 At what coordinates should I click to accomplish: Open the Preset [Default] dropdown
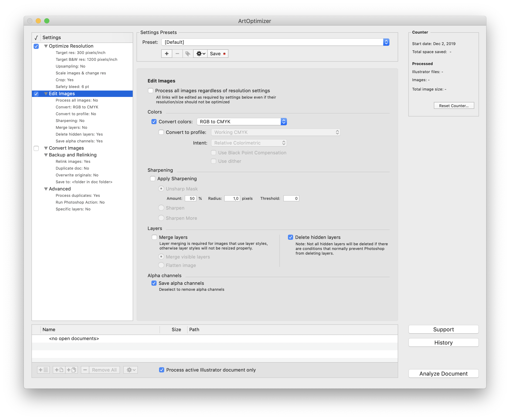[275, 42]
